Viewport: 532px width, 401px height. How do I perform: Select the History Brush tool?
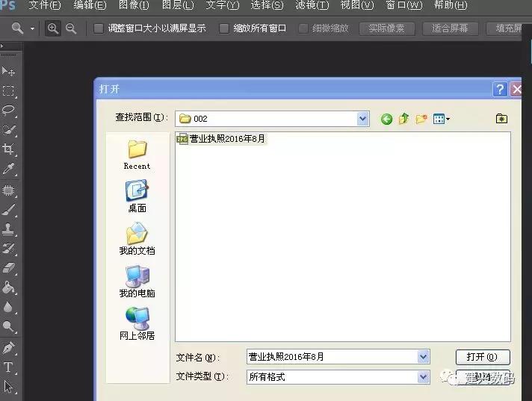coord(8,249)
